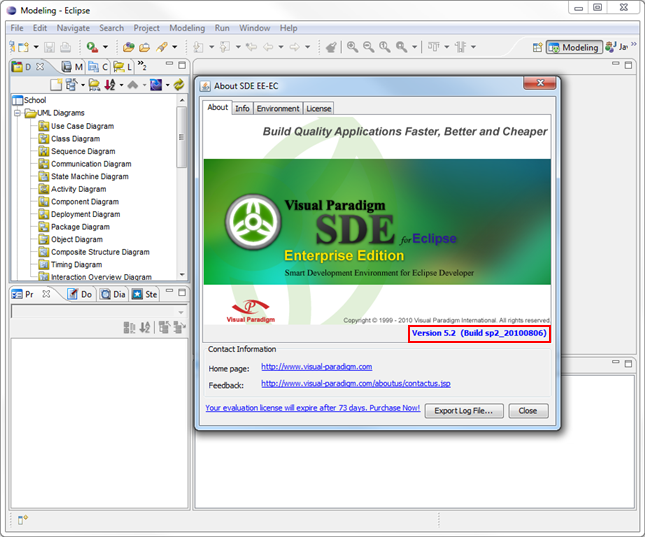The height and width of the screenshot is (537, 645).
Task: Click the evaluation license Purchase Now link
Action: tap(313, 408)
